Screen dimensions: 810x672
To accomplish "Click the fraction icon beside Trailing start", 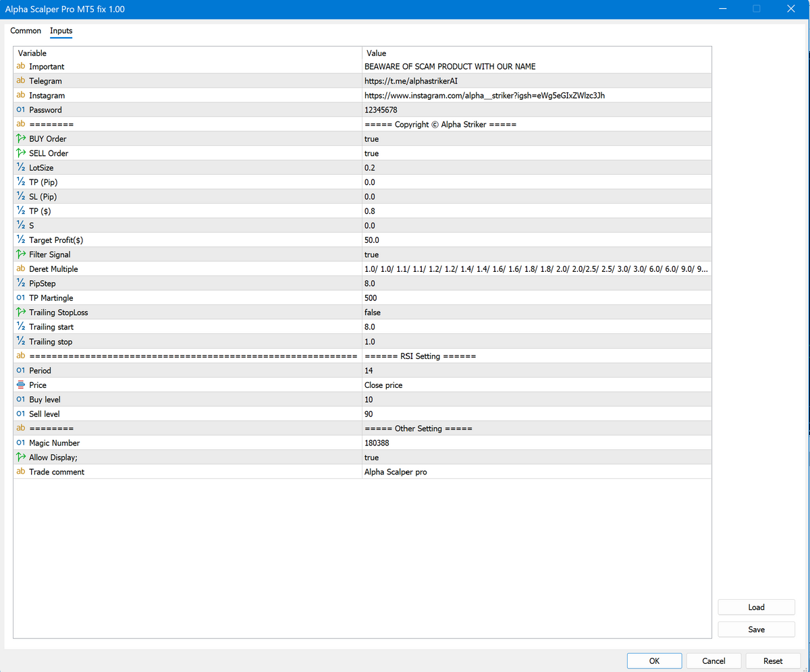I will [x=20, y=327].
